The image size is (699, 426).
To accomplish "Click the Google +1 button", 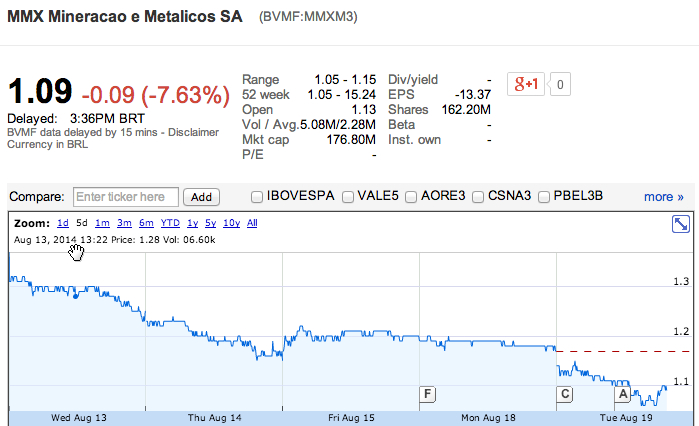I will pos(527,85).
